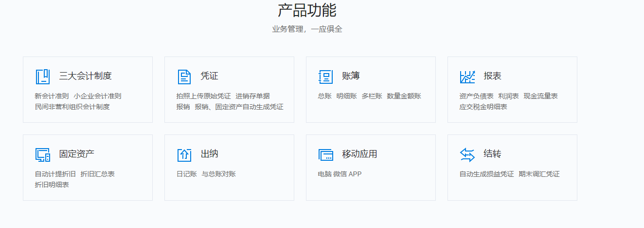Click the 固定资产 computer icon
This screenshot has width=644, height=228.
43,154
